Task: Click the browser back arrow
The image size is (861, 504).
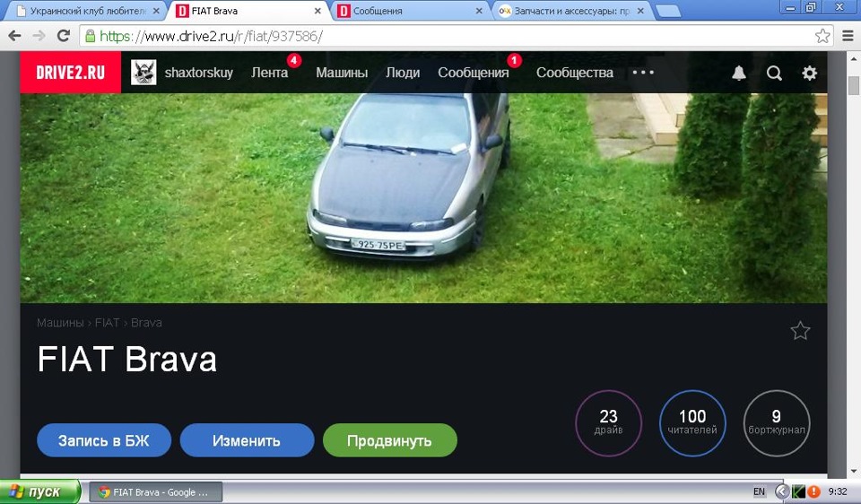Action: pos(15,36)
